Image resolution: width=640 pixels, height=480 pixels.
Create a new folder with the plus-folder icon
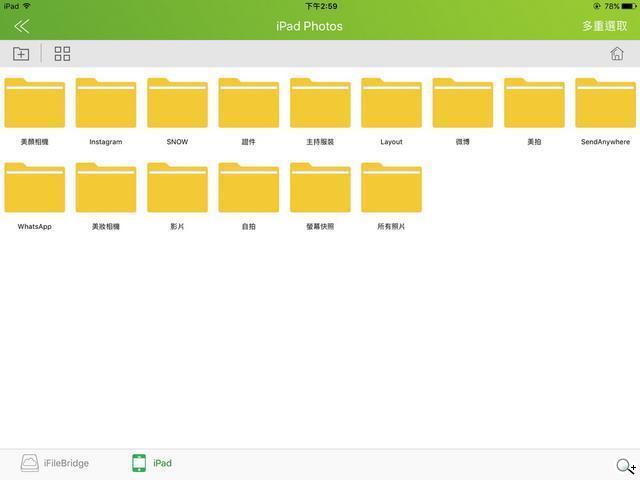click(21, 53)
